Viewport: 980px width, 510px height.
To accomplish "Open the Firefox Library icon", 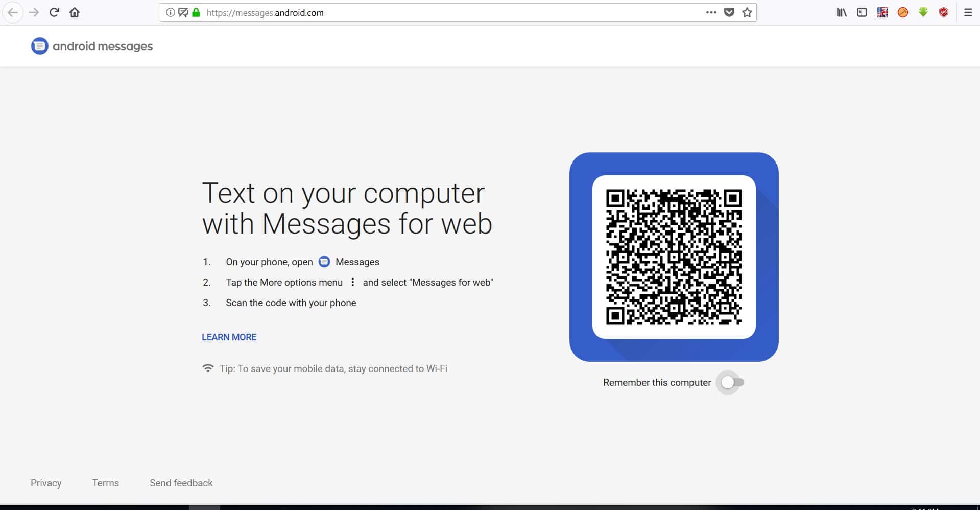I will click(842, 13).
